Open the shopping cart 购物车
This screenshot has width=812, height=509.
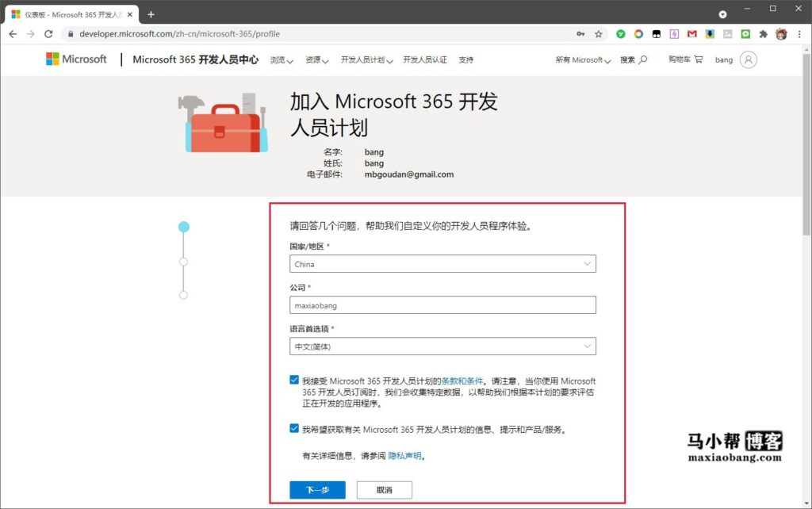pos(685,59)
